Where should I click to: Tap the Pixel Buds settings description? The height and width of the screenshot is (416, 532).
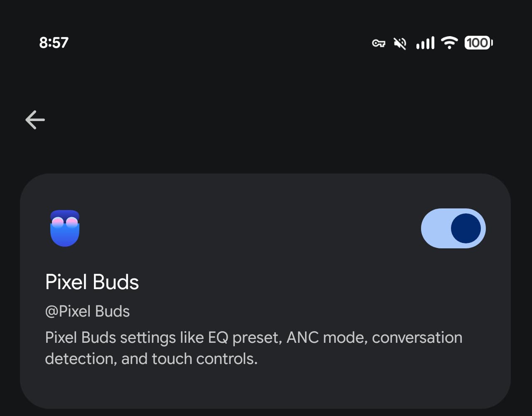(254, 348)
